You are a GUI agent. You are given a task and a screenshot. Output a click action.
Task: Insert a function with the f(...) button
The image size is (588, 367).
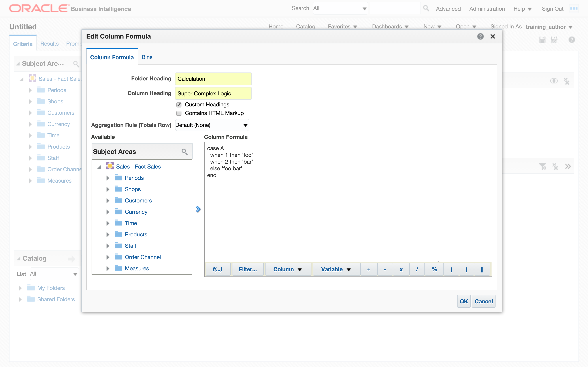tap(217, 269)
